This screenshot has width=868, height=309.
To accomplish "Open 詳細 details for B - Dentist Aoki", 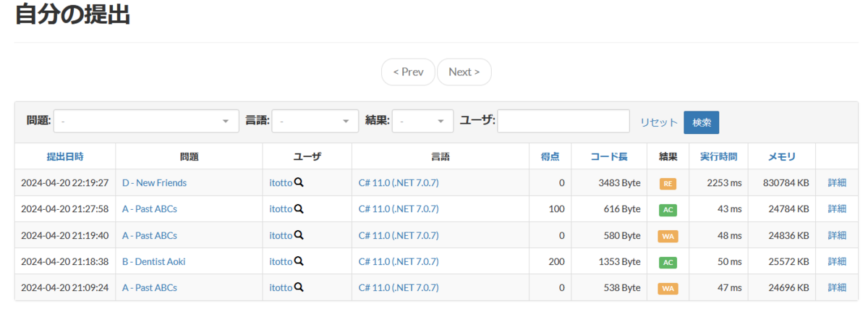I will [837, 261].
